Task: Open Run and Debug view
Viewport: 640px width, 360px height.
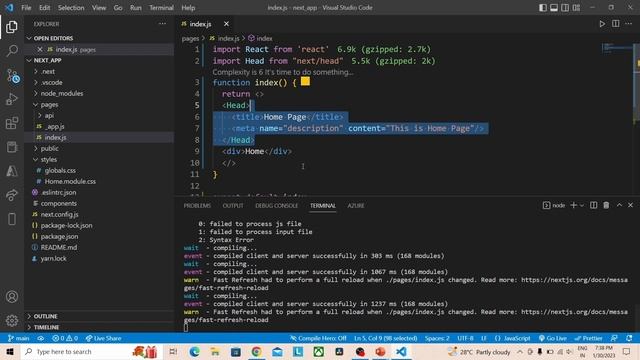Action: click(12, 99)
